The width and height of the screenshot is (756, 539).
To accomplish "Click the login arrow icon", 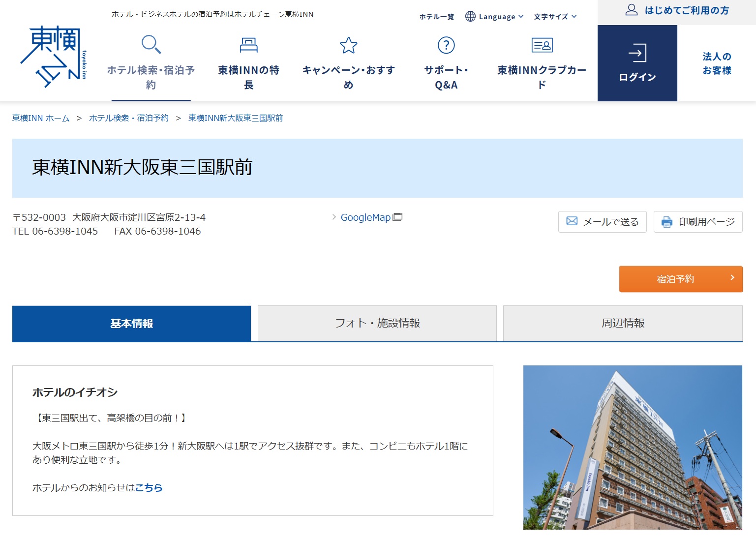I will pos(637,53).
